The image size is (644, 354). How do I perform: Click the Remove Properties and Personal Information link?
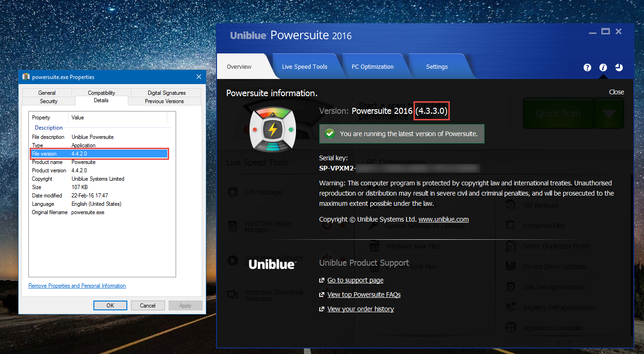pyautogui.click(x=77, y=286)
